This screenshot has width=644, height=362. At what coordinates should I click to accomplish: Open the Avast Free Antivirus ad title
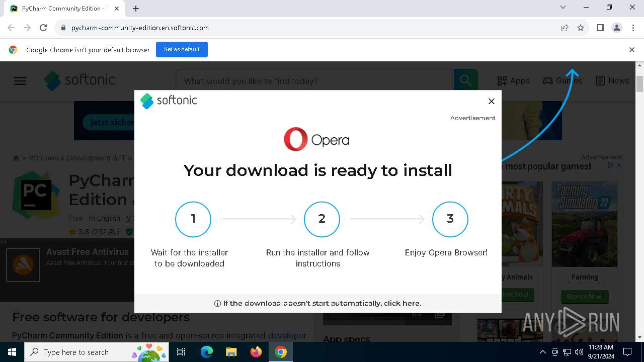coord(88,252)
